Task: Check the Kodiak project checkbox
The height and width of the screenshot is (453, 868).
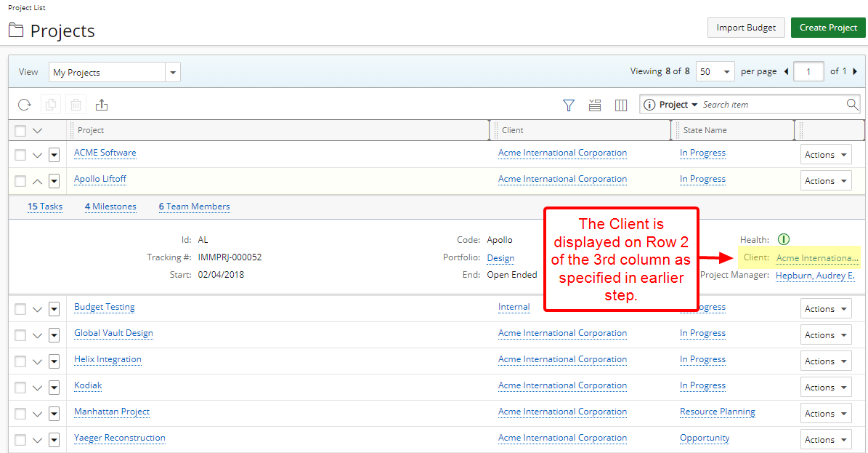Action: [x=20, y=388]
